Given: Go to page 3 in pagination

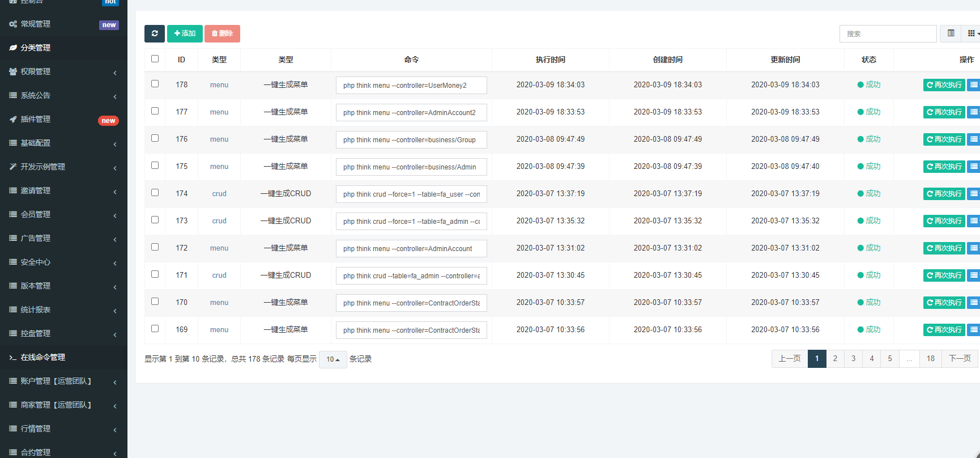Looking at the screenshot, I should [853, 359].
